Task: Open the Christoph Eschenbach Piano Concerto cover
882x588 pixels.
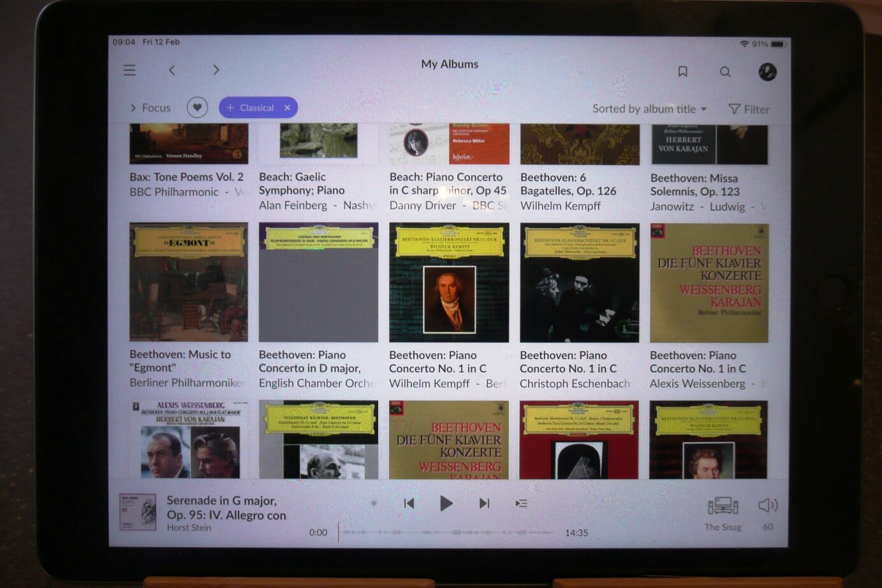Action: pyautogui.click(x=579, y=283)
